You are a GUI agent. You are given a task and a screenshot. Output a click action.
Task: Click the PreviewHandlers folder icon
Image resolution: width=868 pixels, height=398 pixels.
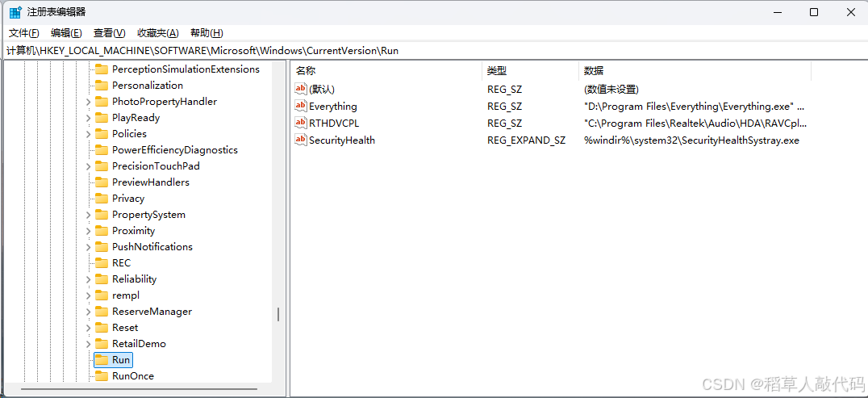[102, 182]
